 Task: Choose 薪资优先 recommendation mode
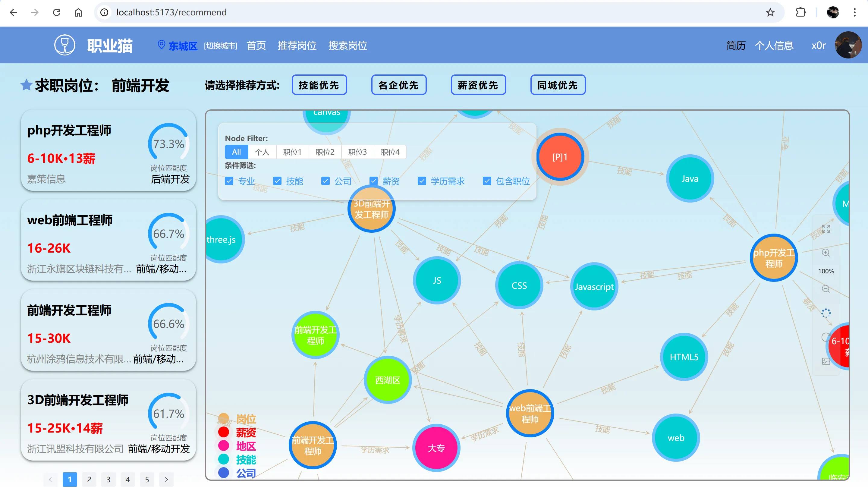tap(478, 85)
